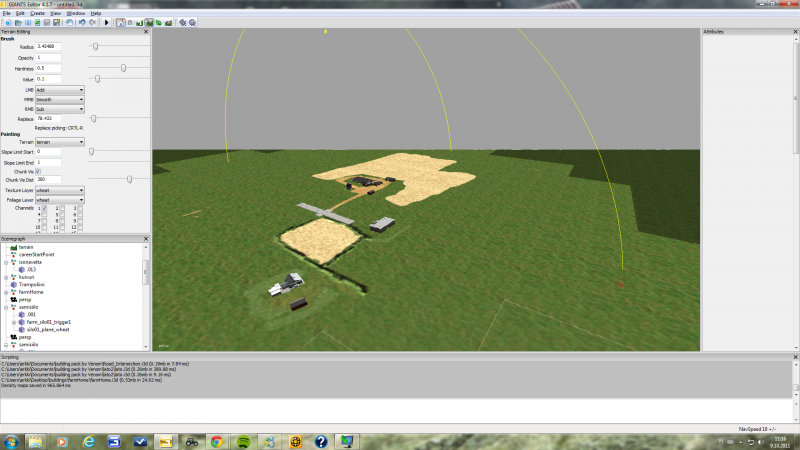Image resolution: width=800 pixels, height=450 pixels.
Task: Open the MMB mode dropdown
Action: click(60, 99)
